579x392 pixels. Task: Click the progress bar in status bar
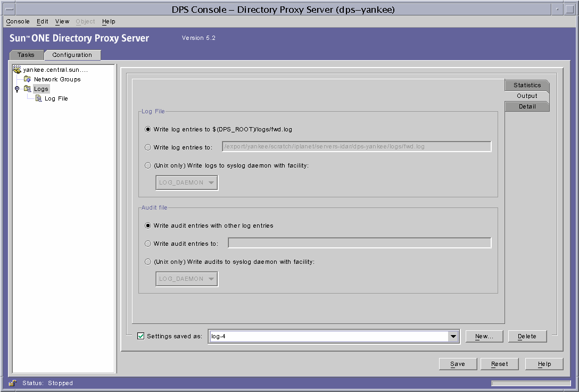tap(531, 383)
